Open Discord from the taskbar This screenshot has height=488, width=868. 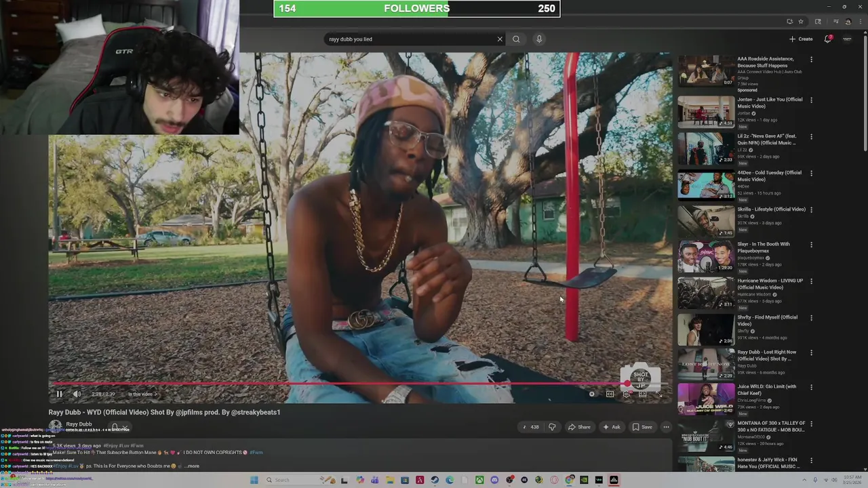(x=494, y=480)
